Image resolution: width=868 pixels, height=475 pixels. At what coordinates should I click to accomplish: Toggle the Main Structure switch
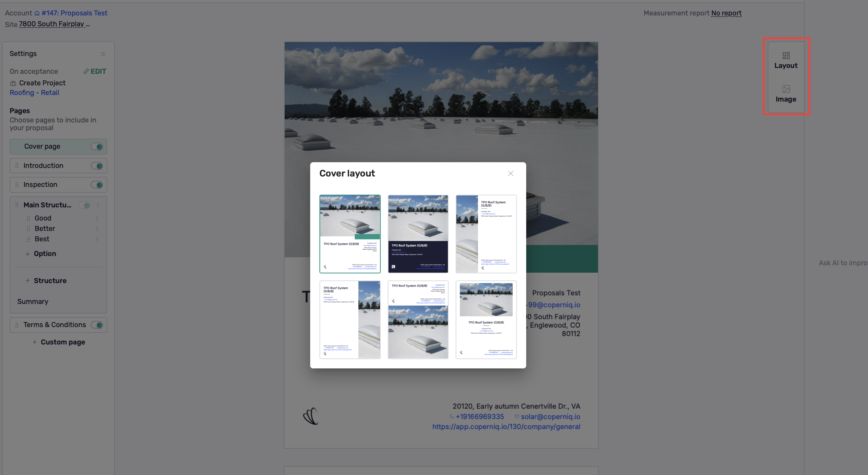click(x=84, y=205)
